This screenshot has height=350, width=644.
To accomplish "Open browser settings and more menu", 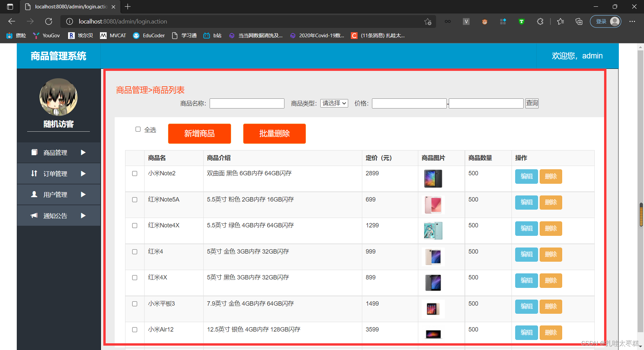I will tap(632, 21).
